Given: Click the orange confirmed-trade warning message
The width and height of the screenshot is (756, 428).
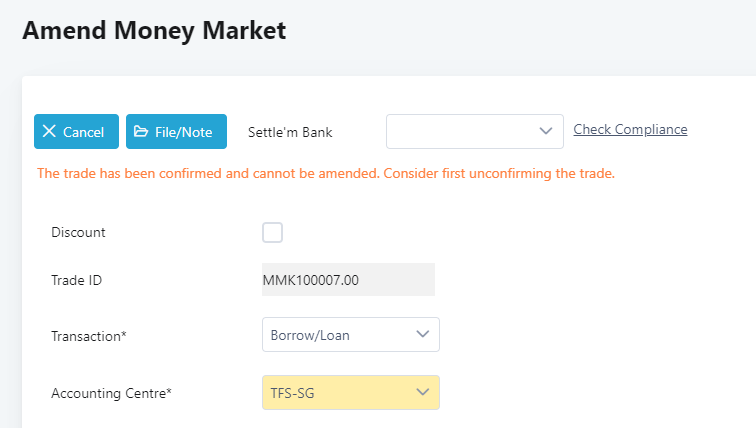Looking at the screenshot, I should tap(325, 173).
